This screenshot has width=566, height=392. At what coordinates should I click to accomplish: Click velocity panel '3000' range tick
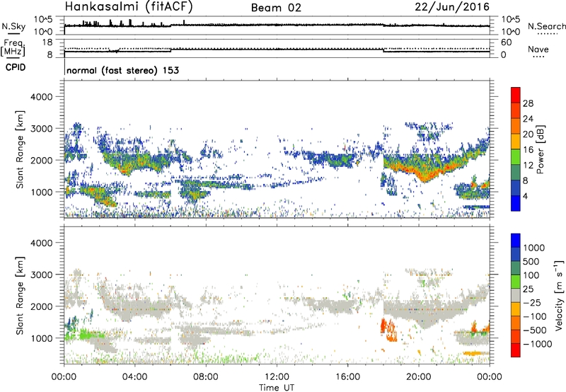[42, 275]
